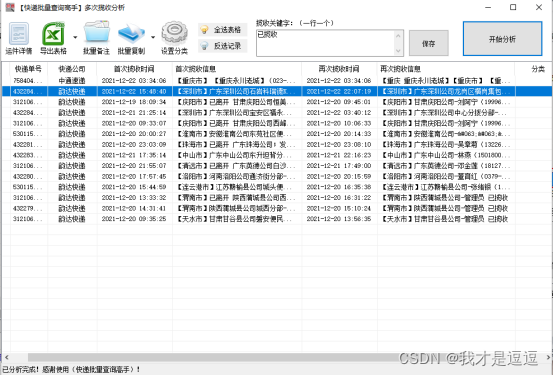Click the 首次揽收信息 column header
Image resolution: width=554 pixels, height=376 pixels.
(x=237, y=69)
